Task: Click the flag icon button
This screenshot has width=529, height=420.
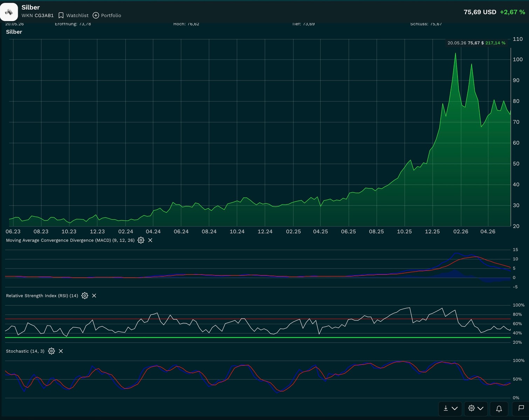Action: point(521,408)
